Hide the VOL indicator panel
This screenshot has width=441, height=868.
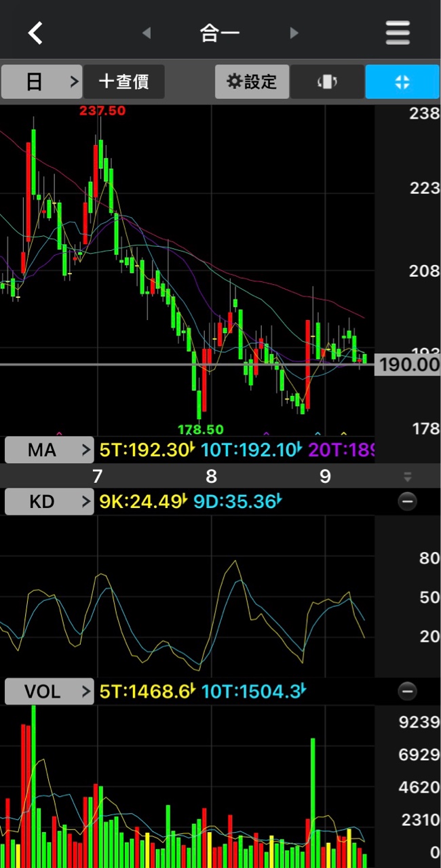[407, 692]
